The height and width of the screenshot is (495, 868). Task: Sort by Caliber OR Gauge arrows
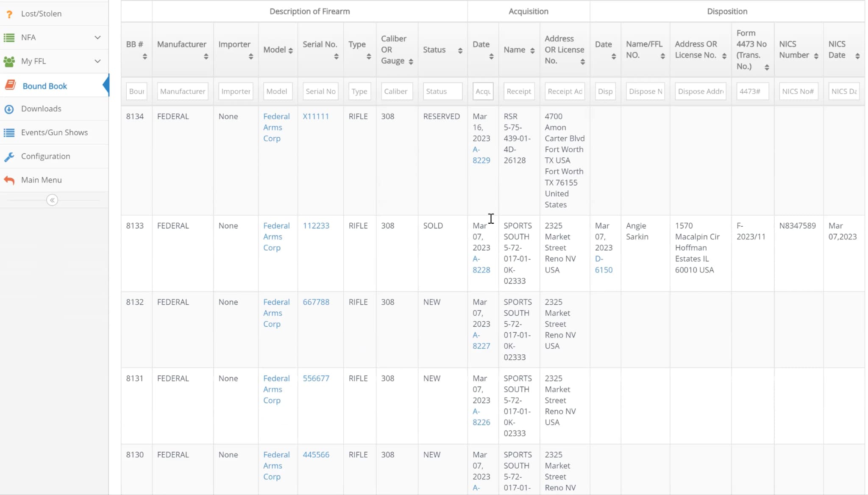pyautogui.click(x=411, y=62)
